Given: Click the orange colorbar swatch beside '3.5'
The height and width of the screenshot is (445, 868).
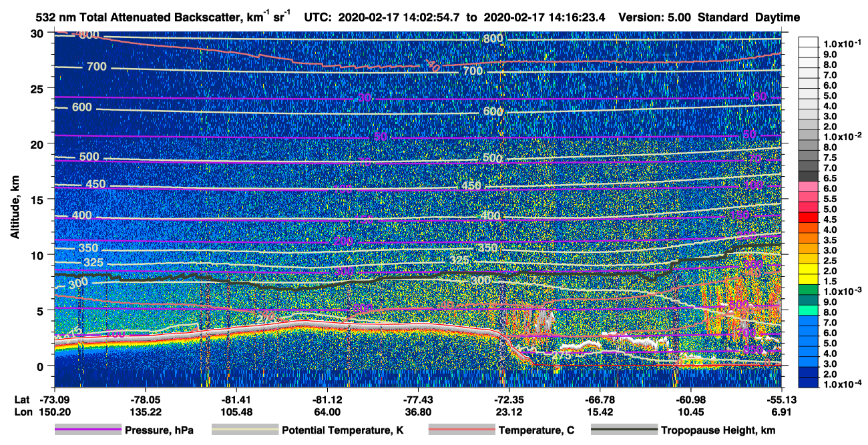Looking at the screenshot, I should pos(809,240).
